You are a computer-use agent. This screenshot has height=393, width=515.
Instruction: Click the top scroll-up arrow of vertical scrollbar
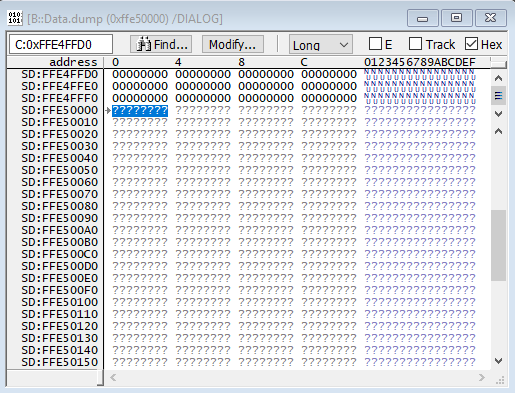(498, 79)
